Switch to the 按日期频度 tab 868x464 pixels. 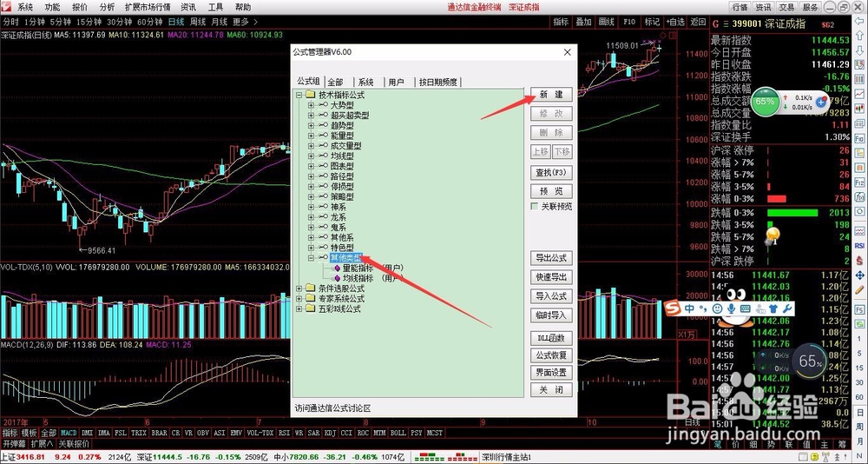[x=437, y=82]
